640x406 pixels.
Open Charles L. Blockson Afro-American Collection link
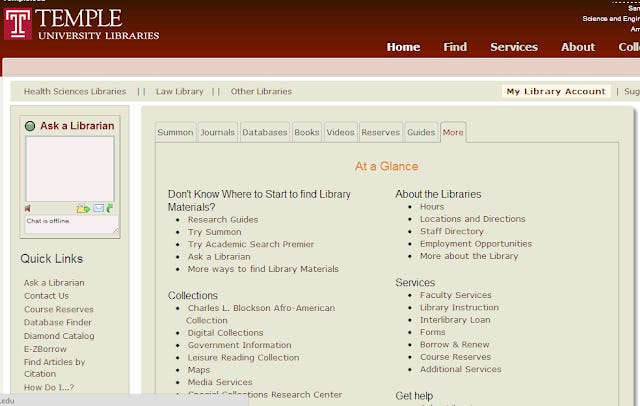[x=261, y=314]
